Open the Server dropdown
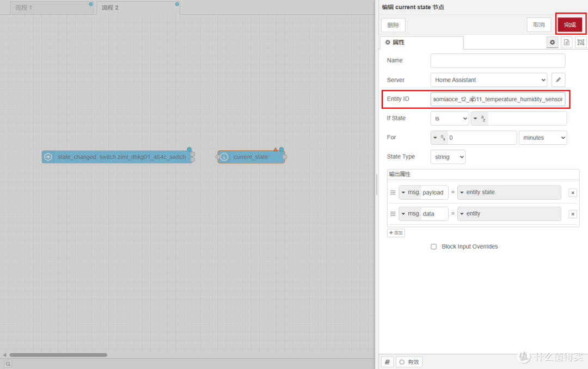 pyautogui.click(x=488, y=80)
